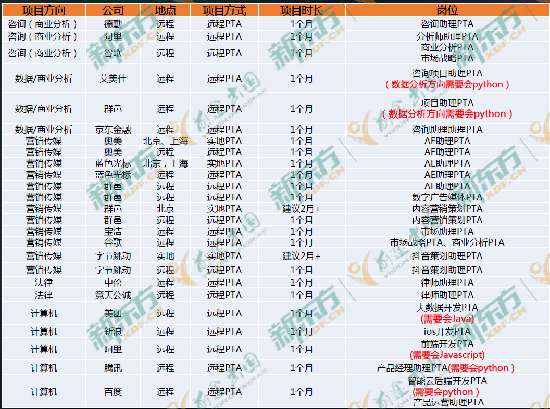Select the 京东金融 company cell
Screen dimensions: 550x409
[x=113, y=130]
